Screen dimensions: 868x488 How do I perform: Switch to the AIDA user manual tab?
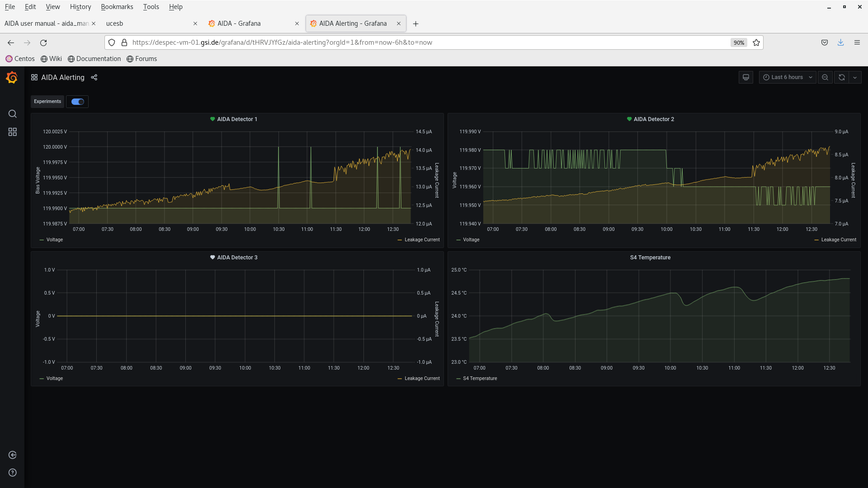47,23
